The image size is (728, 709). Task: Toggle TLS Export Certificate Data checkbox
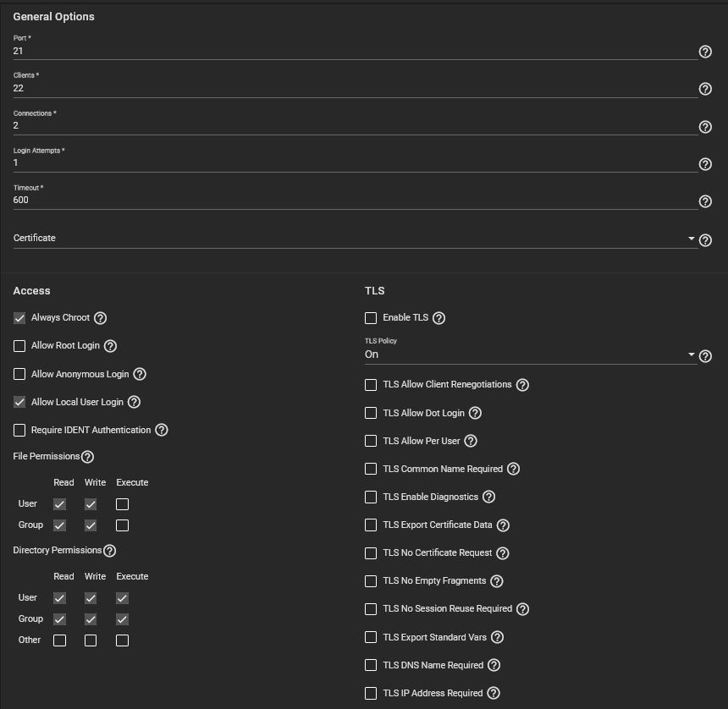click(x=371, y=525)
